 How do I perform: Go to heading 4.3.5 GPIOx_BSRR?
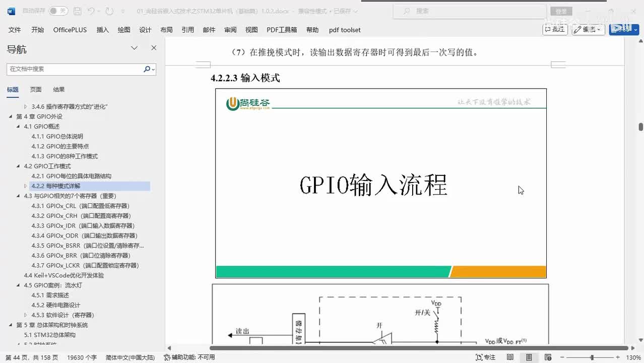88,246
